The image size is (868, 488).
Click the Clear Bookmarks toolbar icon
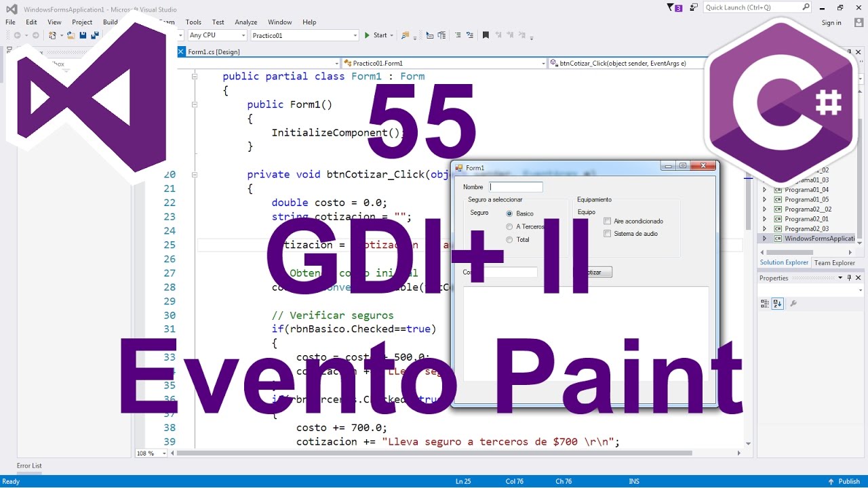coord(523,35)
